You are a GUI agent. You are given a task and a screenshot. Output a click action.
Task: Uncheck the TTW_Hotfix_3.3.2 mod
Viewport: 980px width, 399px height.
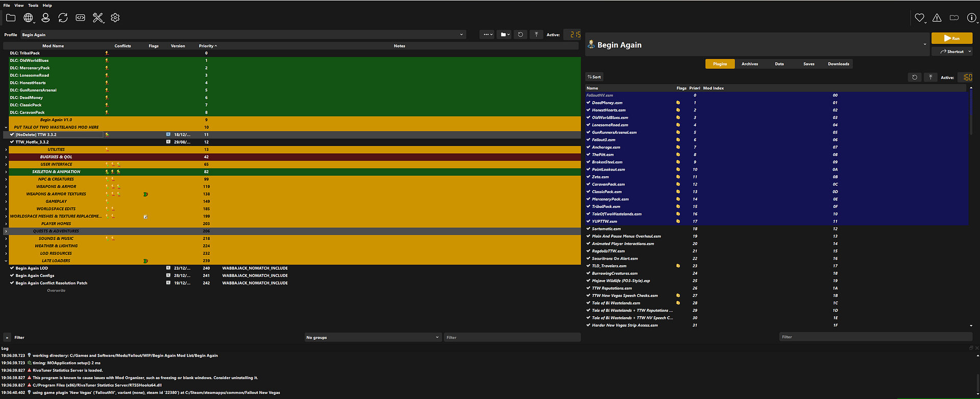point(12,142)
